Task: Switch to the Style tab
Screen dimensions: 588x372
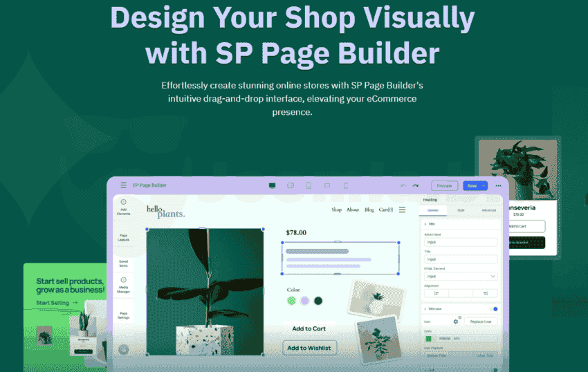Action: [461, 210]
